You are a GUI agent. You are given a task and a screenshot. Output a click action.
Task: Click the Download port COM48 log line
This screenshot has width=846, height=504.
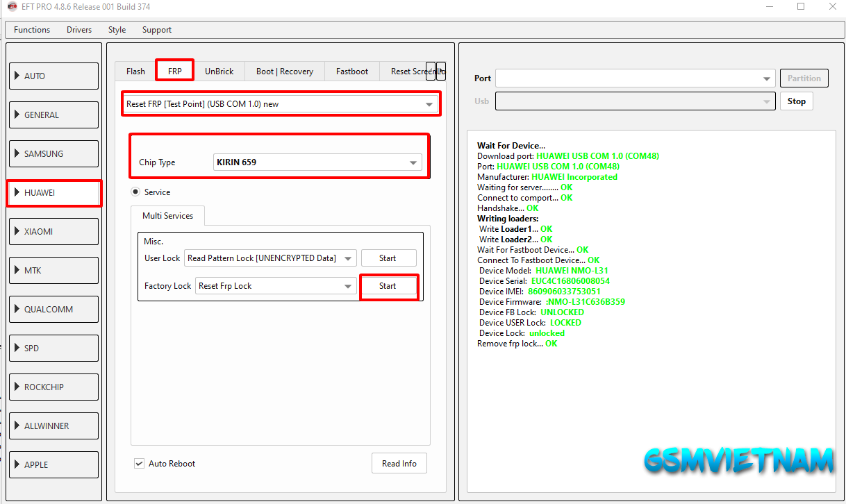[568, 156]
